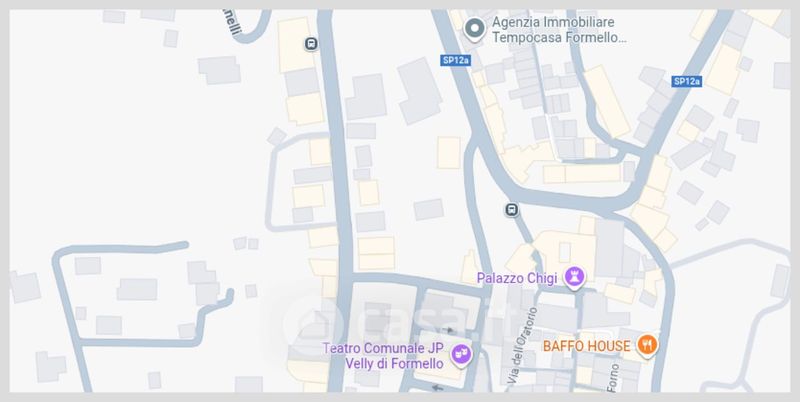
Task: Click the BAFFO HOUSE restaurant fork-and-knife icon
Action: [x=647, y=345]
